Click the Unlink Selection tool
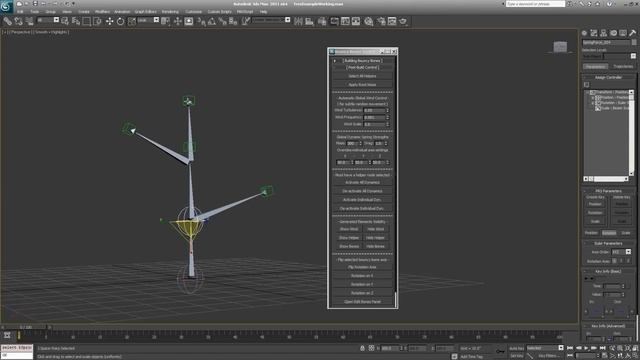This screenshot has width=640, height=360. click(18, 21)
